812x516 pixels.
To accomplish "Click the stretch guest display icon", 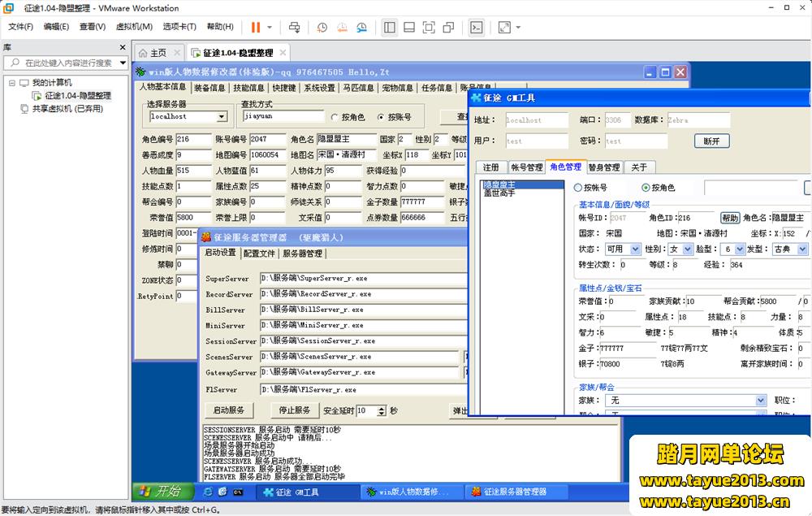I will pyautogui.click(x=504, y=27).
